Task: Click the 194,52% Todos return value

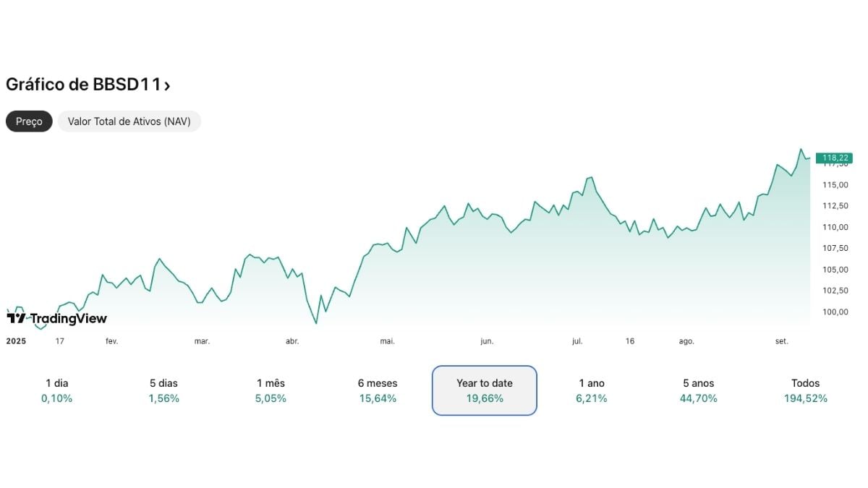Action: tap(805, 398)
